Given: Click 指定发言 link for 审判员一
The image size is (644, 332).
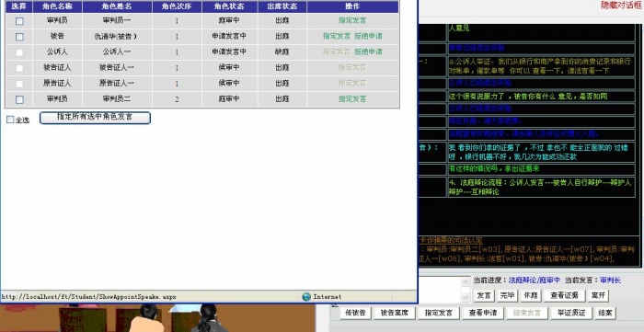Looking at the screenshot, I should click(x=352, y=20).
